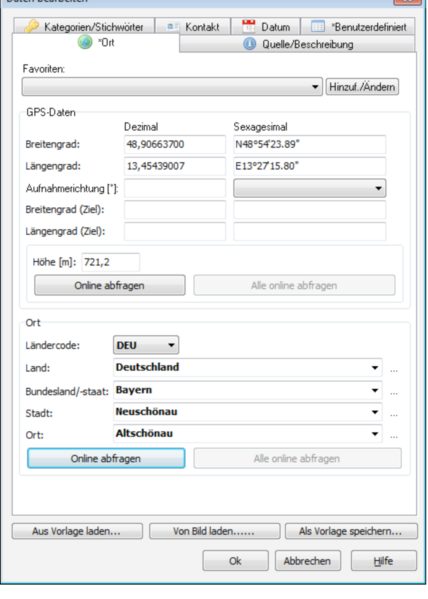Click the Sexagesimal column header text
The image size is (428, 599).
coord(261,127)
